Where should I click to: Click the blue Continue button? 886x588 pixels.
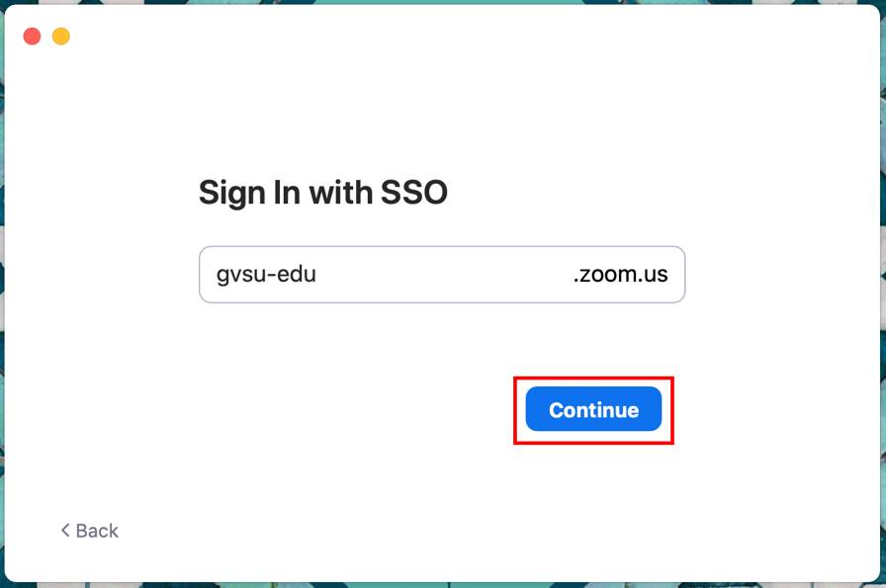pyautogui.click(x=593, y=409)
